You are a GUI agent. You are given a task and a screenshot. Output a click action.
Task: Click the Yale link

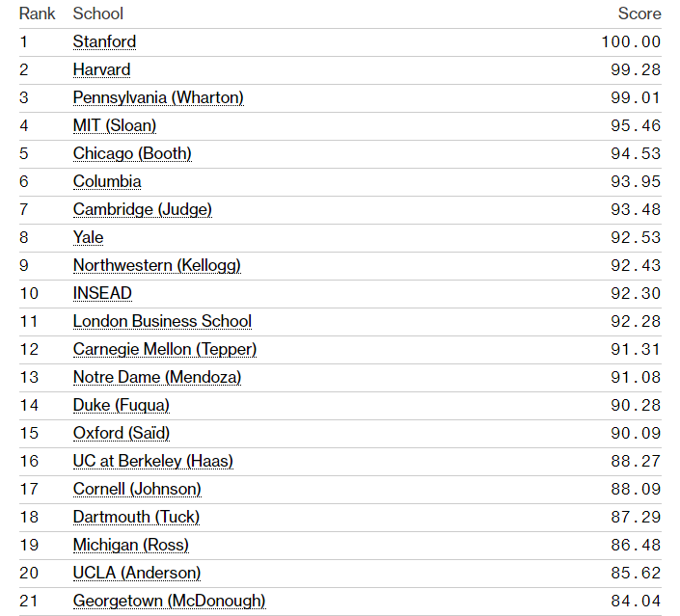coord(88,237)
